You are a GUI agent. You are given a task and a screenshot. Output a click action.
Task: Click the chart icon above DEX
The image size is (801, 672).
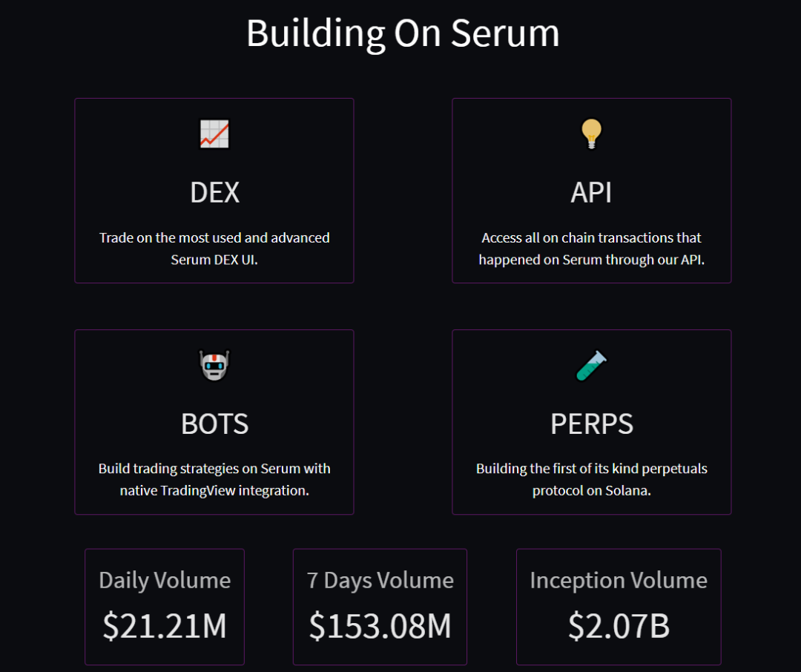coord(214,134)
